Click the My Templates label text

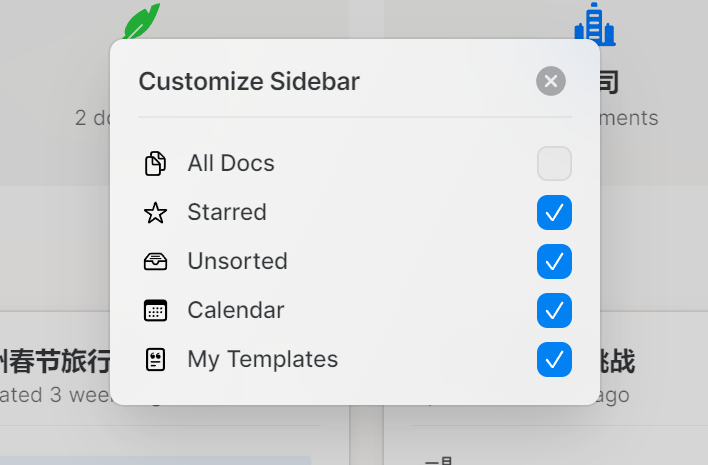tap(263, 359)
